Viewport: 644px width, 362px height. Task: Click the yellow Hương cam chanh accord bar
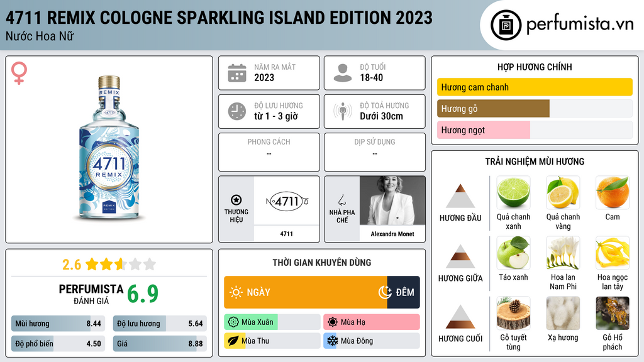[x=535, y=87]
